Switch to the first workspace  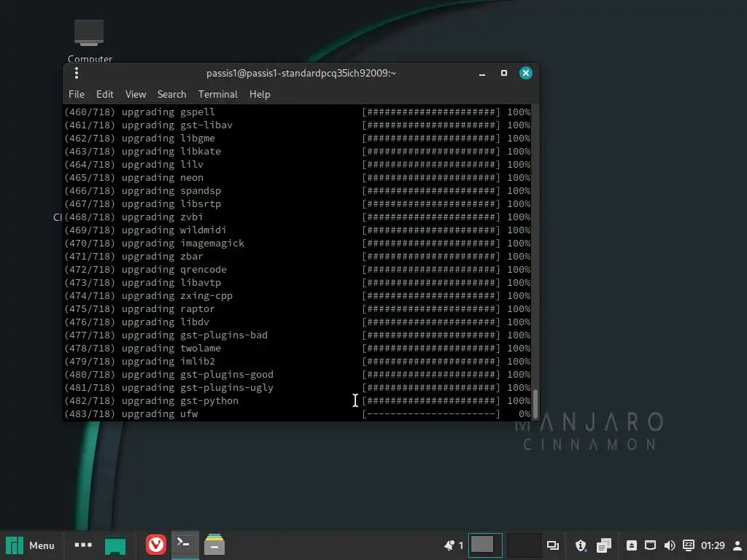pyautogui.click(x=485, y=545)
